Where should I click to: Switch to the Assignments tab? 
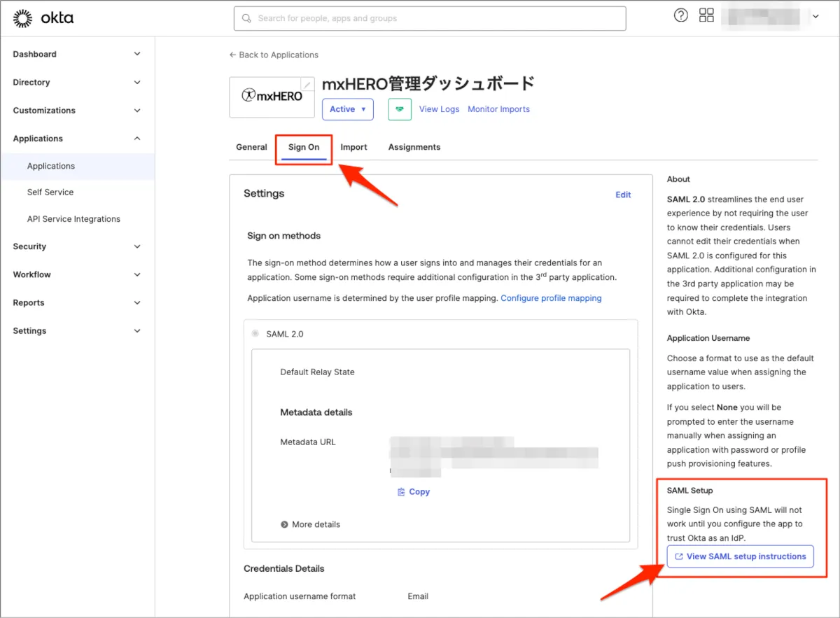414,147
